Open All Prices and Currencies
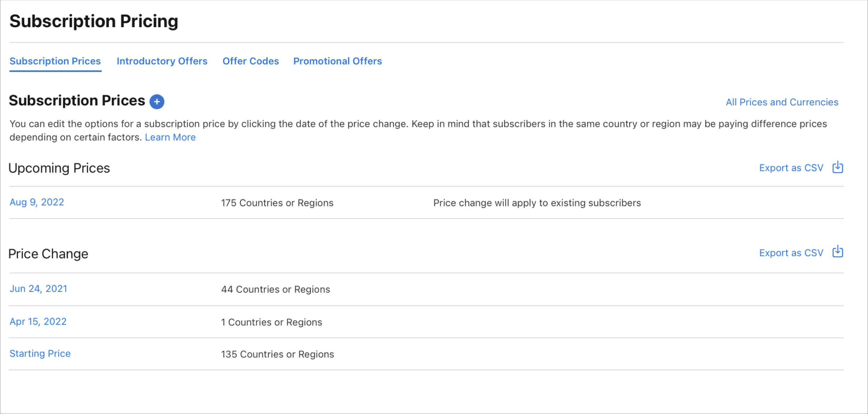This screenshot has width=868, height=414. (x=782, y=102)
